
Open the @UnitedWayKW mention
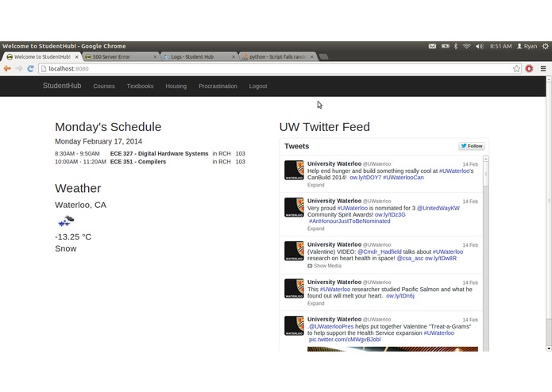click(x=438, y=208)
